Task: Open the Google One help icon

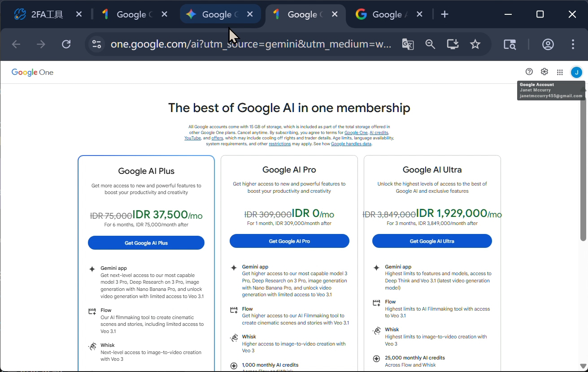Action: point(529,72)
